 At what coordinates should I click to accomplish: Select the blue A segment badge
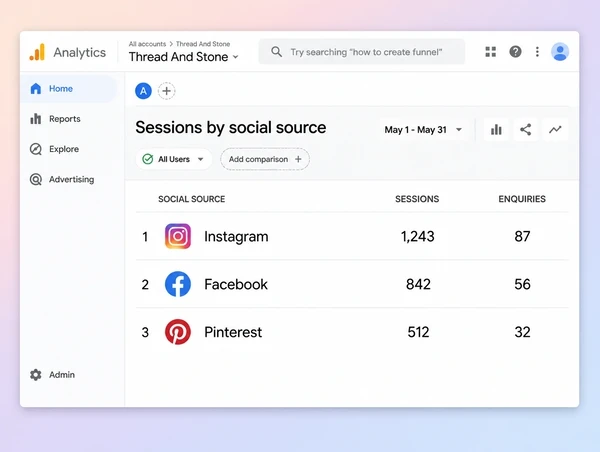(143, 91)
